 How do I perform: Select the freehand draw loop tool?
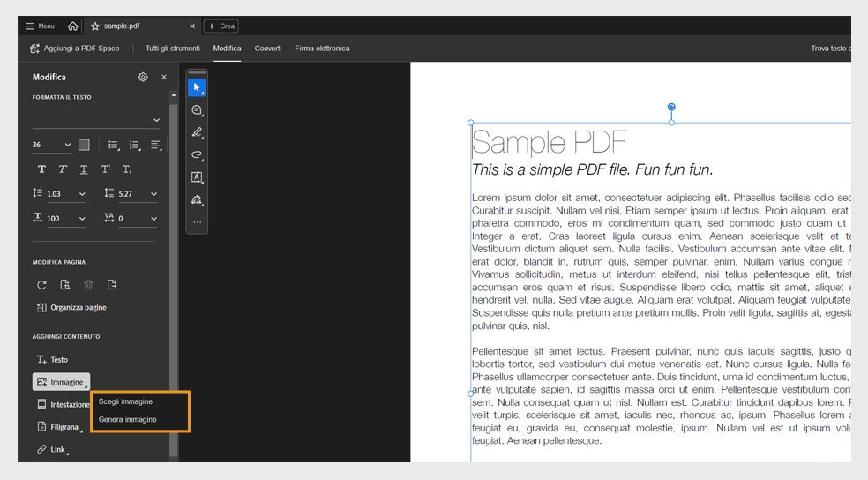(x=197, y=154)
